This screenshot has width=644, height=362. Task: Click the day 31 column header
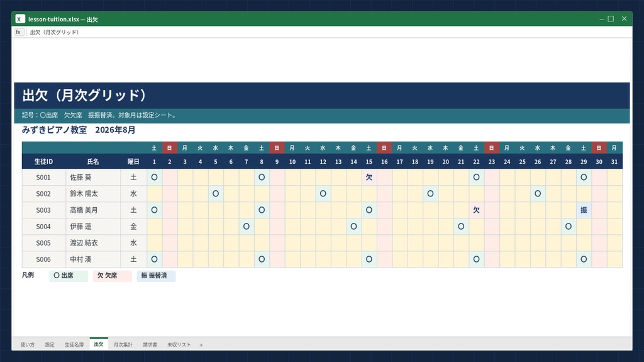coord(614,162)
